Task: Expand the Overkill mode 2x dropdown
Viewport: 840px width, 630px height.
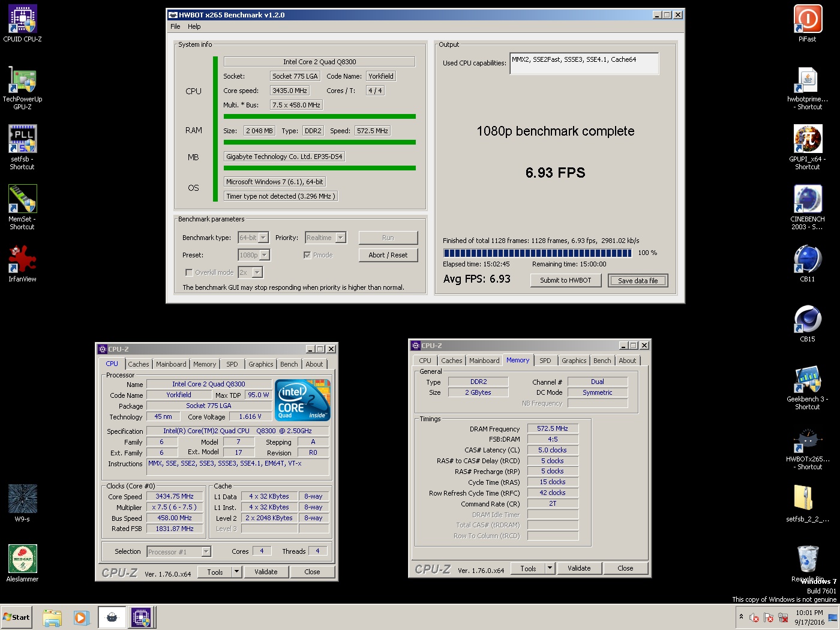Action: pos(257,272)
